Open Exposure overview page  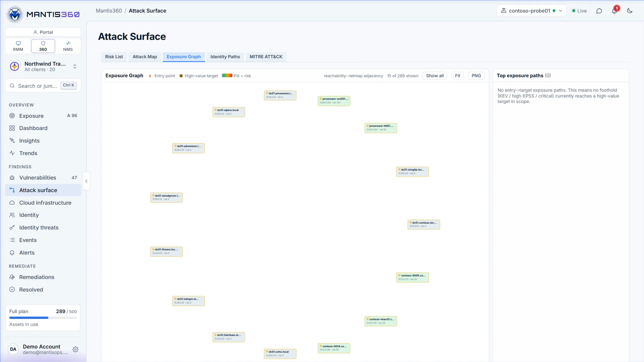(43, 116)
